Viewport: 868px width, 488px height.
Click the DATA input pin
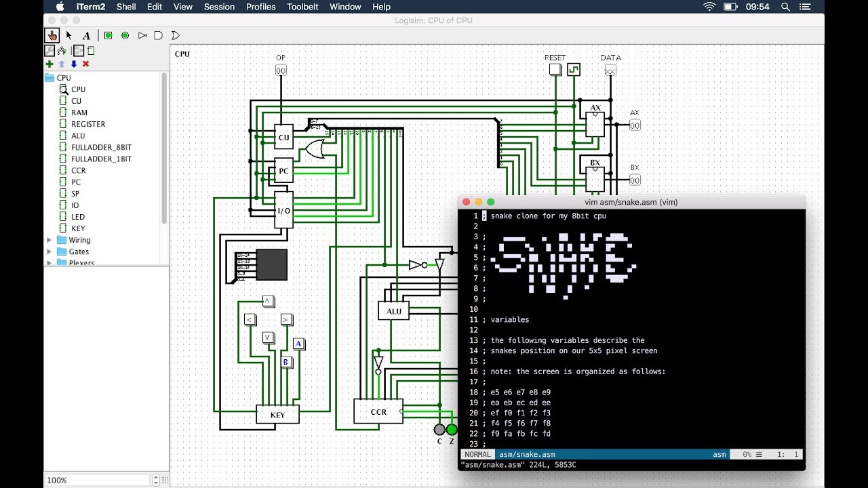coord(610,70)
